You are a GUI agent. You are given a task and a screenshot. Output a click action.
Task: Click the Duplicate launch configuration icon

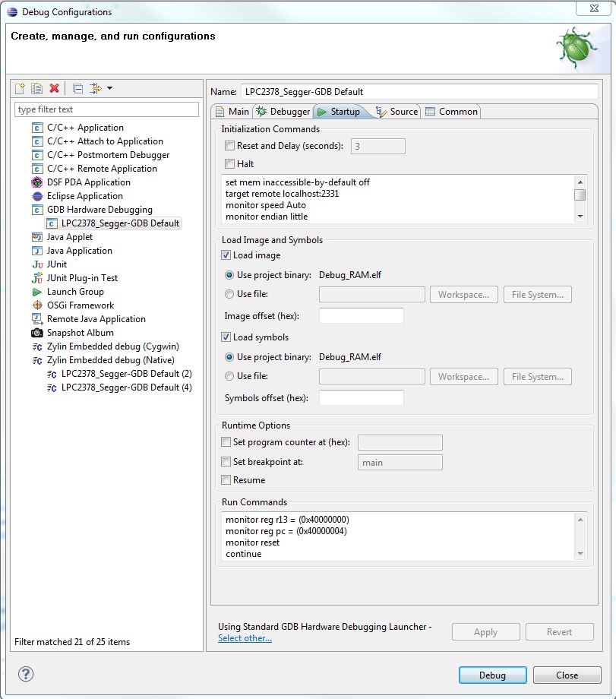[36, 88]
